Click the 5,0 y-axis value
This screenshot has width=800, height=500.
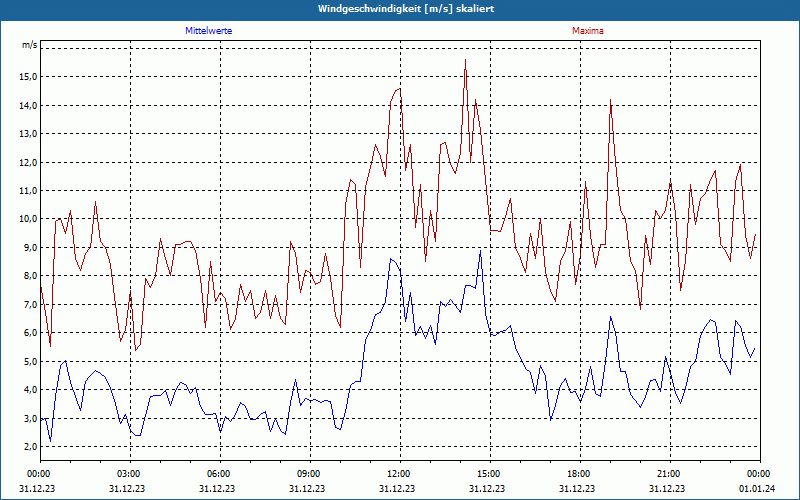[31, 361]
